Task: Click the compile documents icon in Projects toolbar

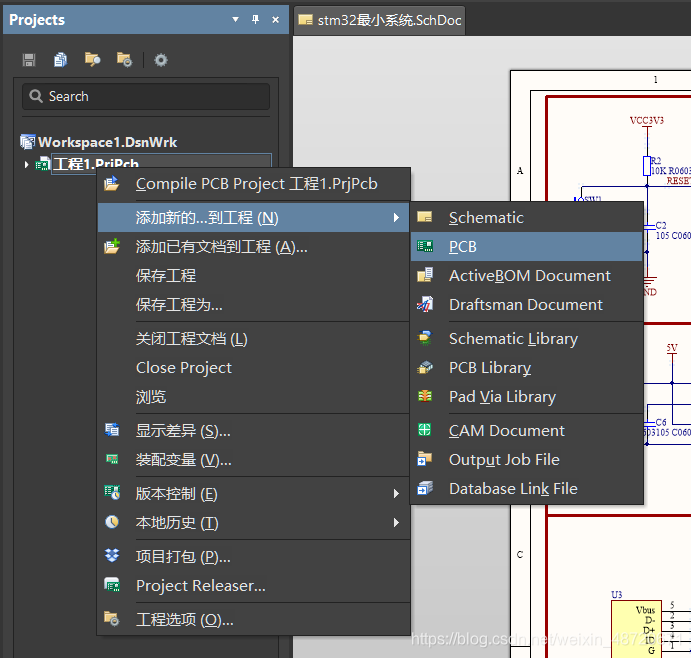Action: point(60,59)
